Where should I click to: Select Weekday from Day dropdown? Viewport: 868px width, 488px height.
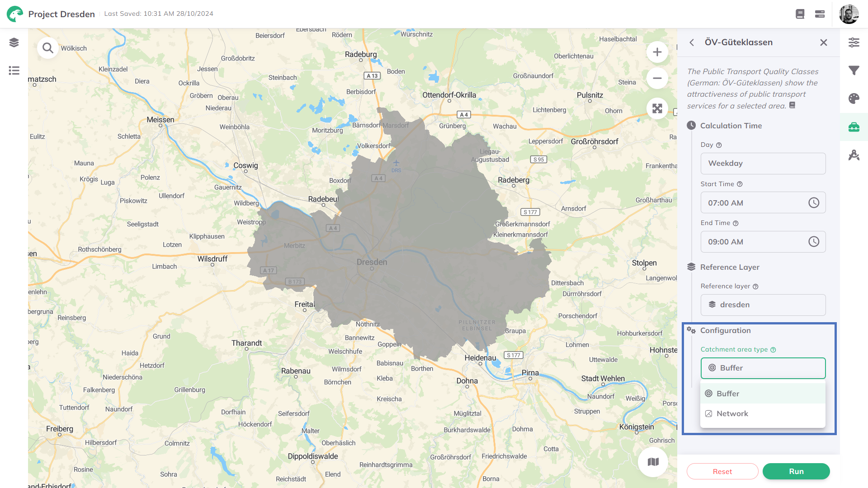(x=764, y=163)
